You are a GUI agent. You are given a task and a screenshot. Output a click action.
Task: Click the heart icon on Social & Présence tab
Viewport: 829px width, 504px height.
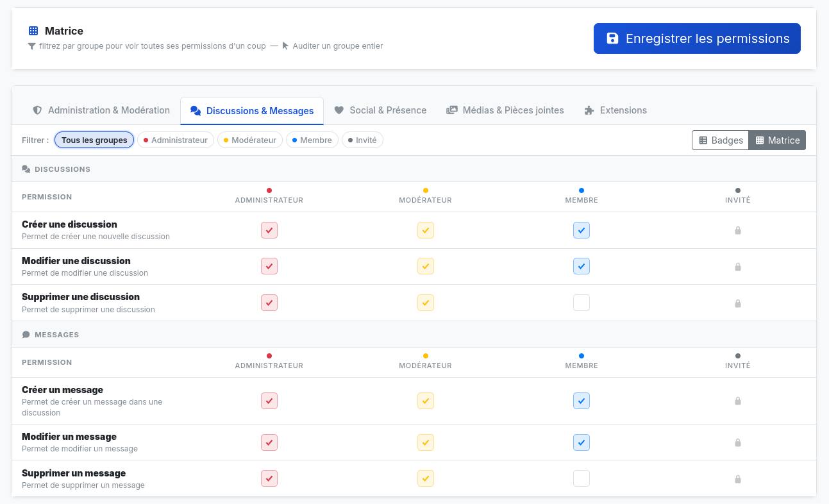coord(339,110)
